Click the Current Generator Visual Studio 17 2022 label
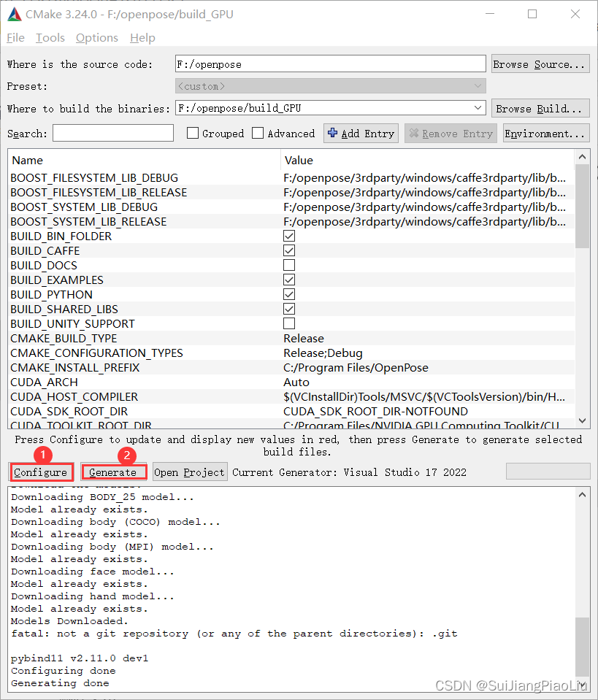The image size is (598, 700). [x=349, y=472]
